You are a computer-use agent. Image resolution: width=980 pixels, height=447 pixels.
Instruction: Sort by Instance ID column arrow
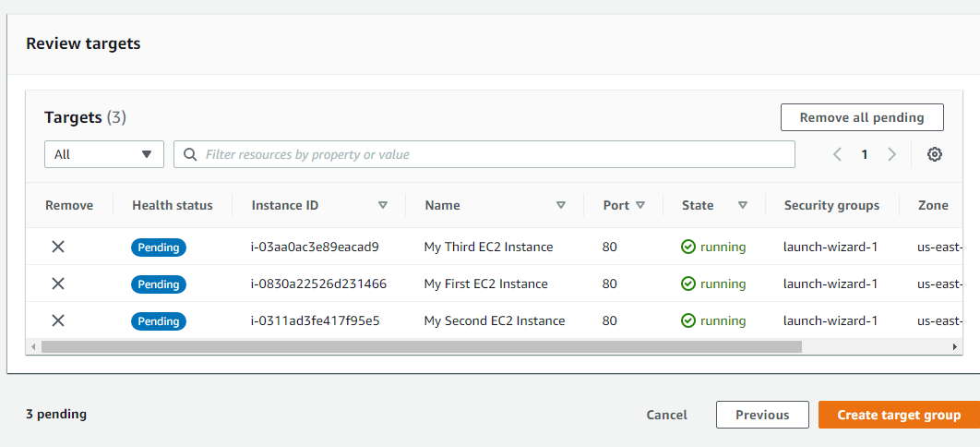point(383,205)
